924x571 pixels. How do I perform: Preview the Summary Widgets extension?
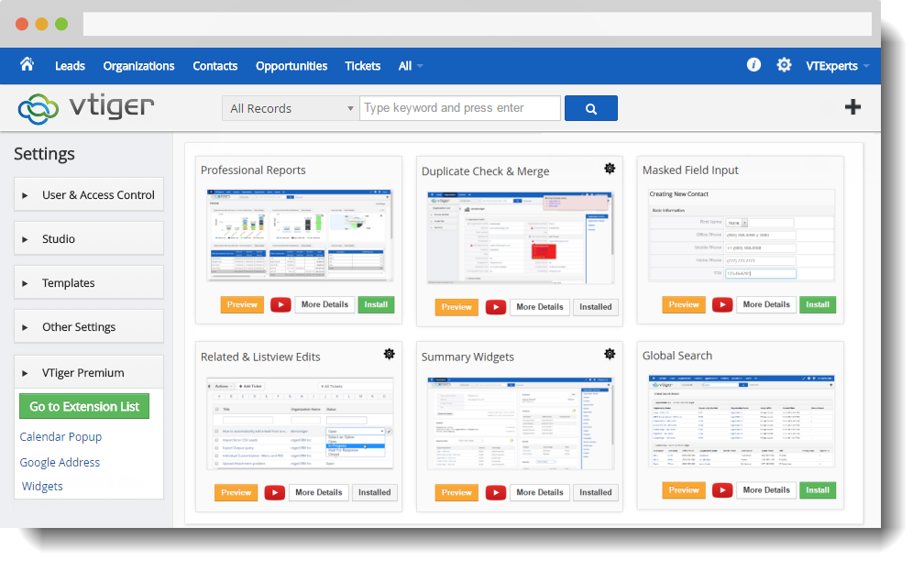click(x=456, y=492)
